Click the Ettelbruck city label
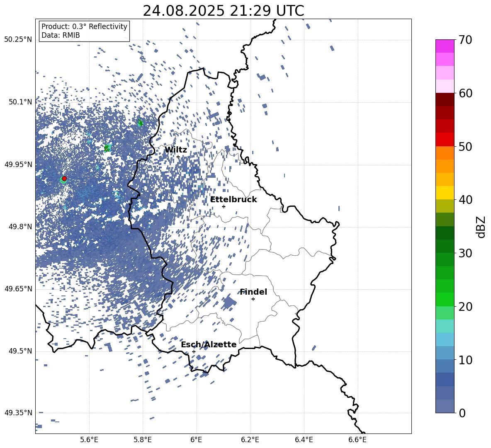This screenshot has height=448, width=491. (x=233, y=200)
